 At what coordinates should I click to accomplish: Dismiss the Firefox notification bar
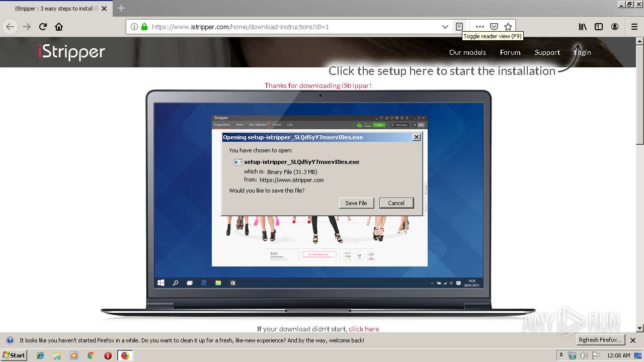(633, 340)
